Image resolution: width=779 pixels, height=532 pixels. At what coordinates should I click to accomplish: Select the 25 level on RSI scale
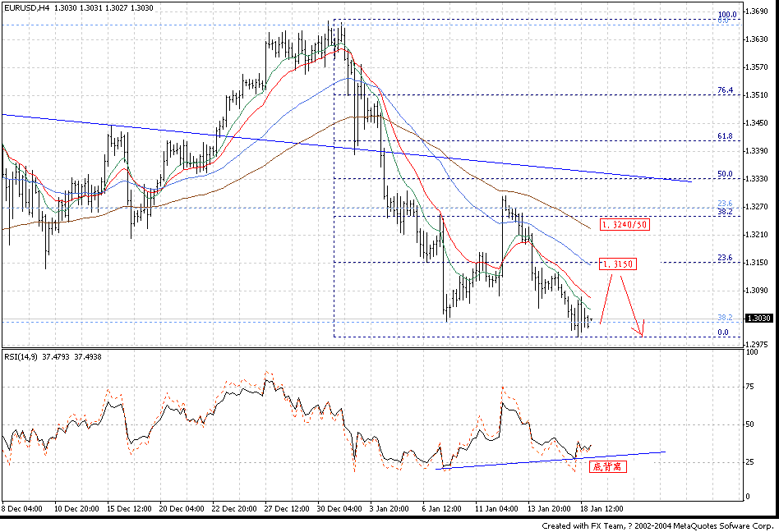pos(750,462)
